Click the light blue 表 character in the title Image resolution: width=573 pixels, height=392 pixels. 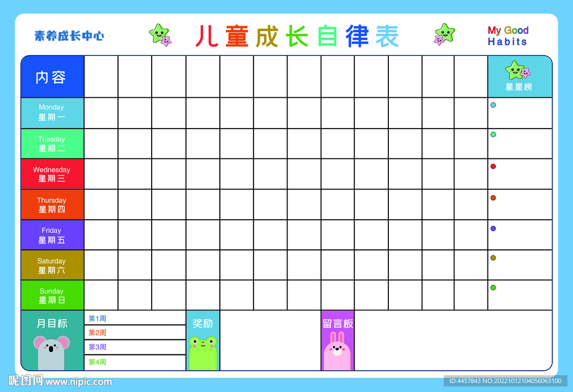pyautogui.click(x=387, y=36)
